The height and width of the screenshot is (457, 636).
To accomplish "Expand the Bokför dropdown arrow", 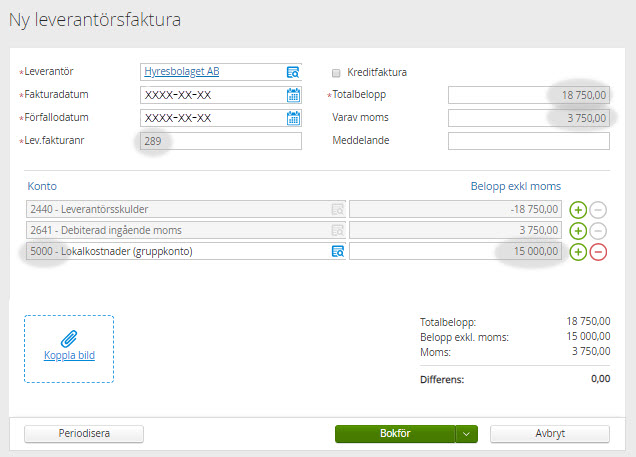I will pos(468,434).
